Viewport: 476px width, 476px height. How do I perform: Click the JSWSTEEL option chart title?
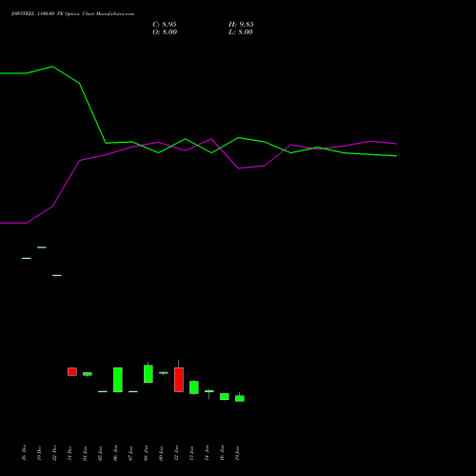coord(72,14)
